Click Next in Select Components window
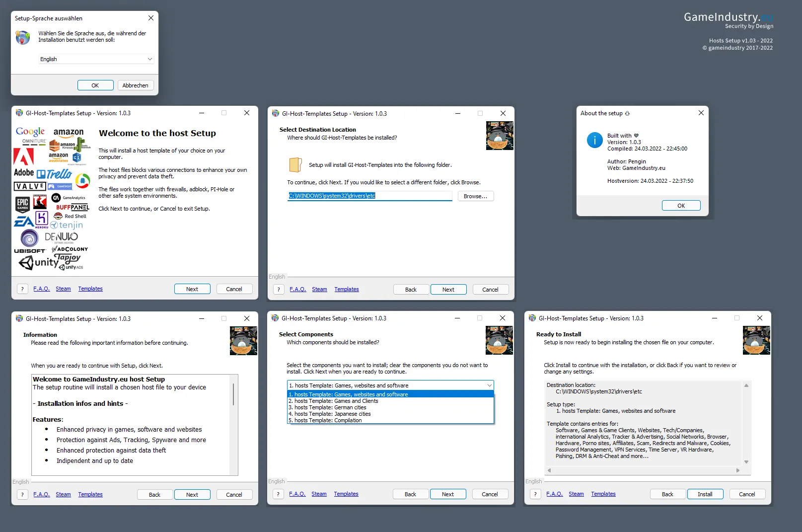Viewport: 802px width, 532px height. click(448, 494)
